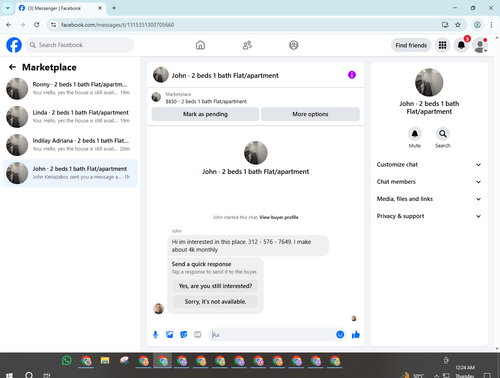Image resolution: width=500 pixels, height=378 pixels.
Task: Bookmark this page with star icon
Action: point(458,25)
